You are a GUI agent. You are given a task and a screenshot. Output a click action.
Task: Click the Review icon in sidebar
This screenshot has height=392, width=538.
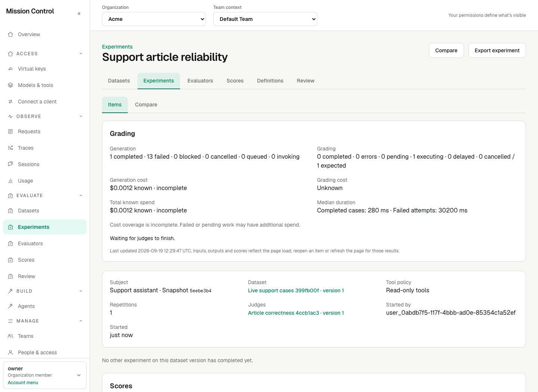tap(10, 276)
